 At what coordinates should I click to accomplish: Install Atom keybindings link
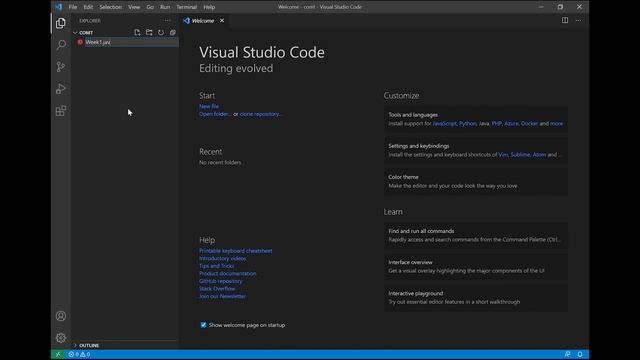coord(539,155)
